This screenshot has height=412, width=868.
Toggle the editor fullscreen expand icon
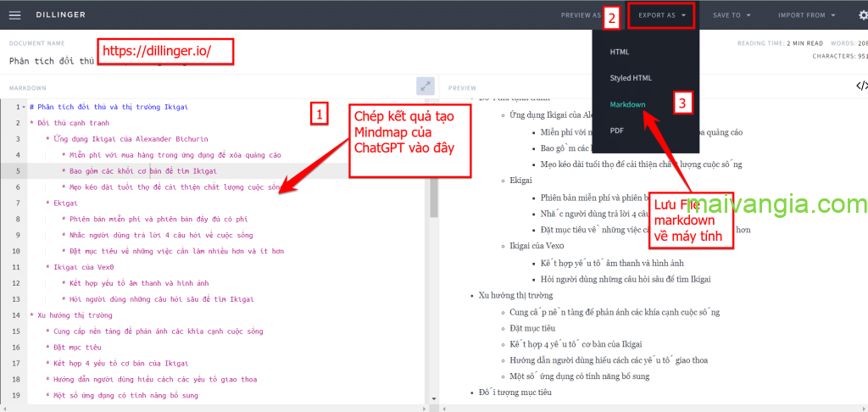pos(425,86)
